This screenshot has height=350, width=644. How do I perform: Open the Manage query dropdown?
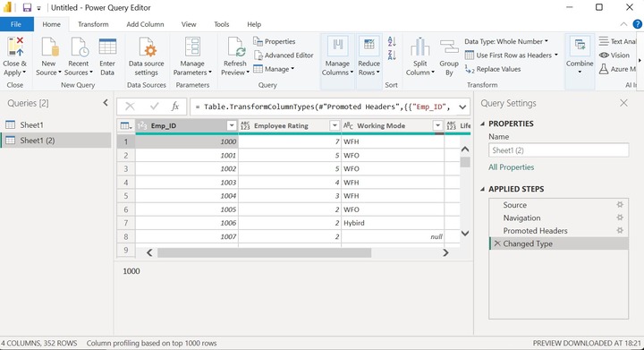coord(274,69)
